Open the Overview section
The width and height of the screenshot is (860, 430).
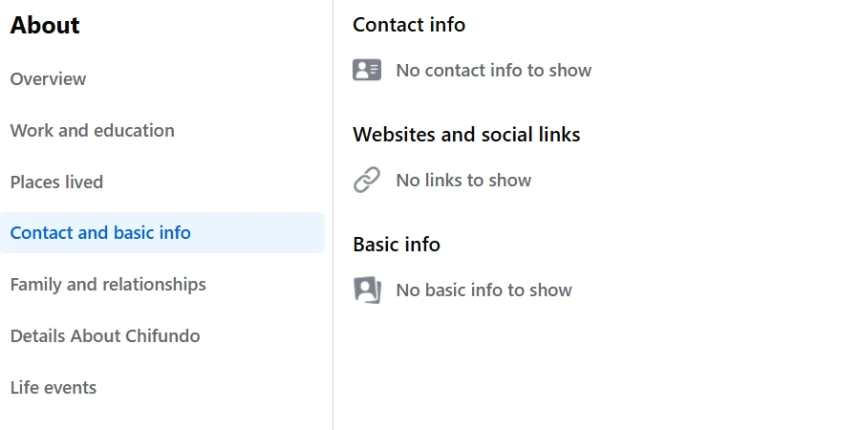point(48,79)
